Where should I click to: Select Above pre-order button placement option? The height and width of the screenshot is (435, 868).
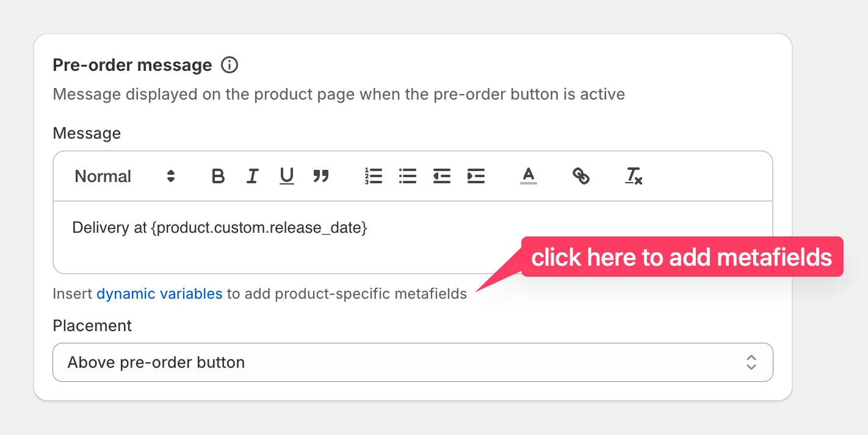157,362
